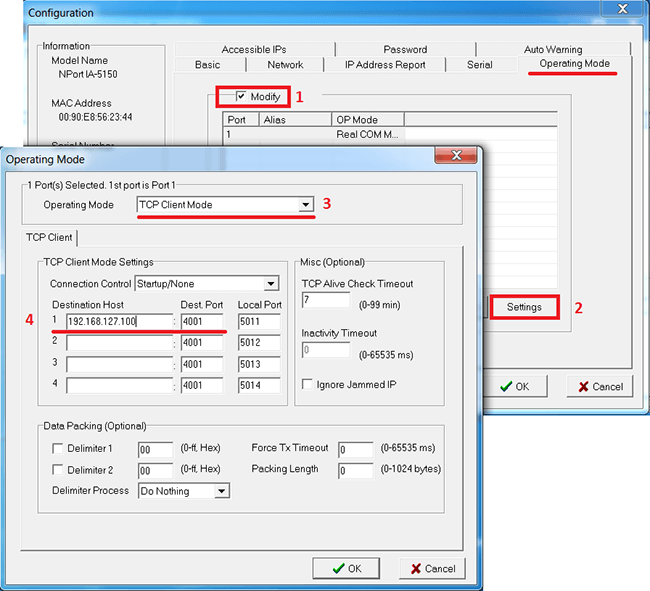Open the Auto Warning tab

[553, 49]
